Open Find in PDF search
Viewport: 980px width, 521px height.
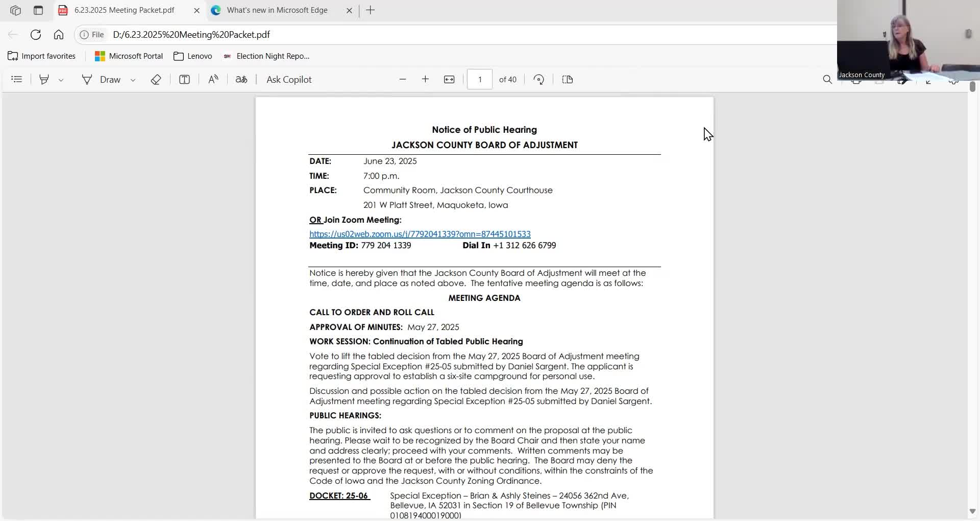[827, 80]
